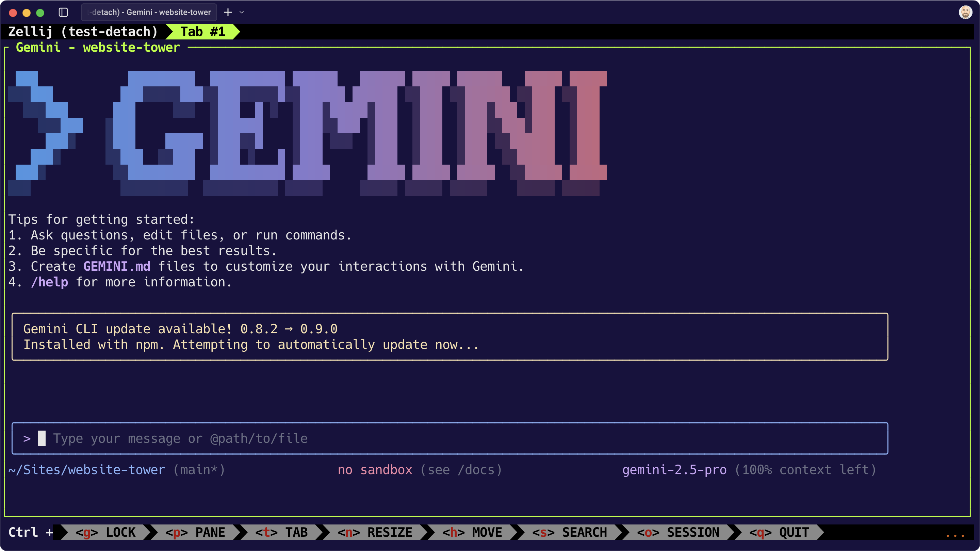Click the gemini-2.5-pro model indicator
980x551 pixels.
675,470
